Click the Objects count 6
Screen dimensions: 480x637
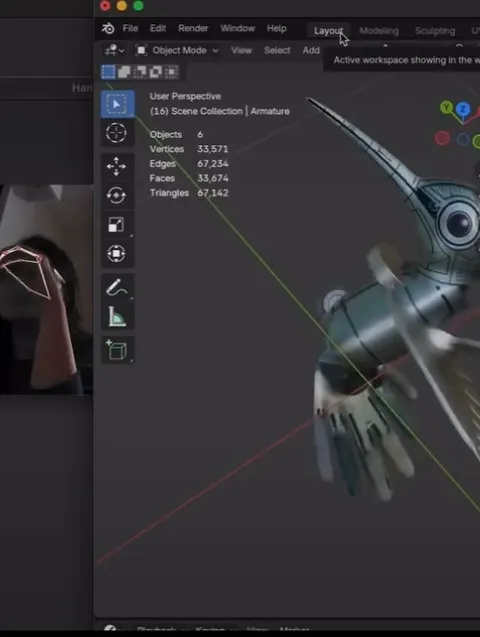coord(200,134)
